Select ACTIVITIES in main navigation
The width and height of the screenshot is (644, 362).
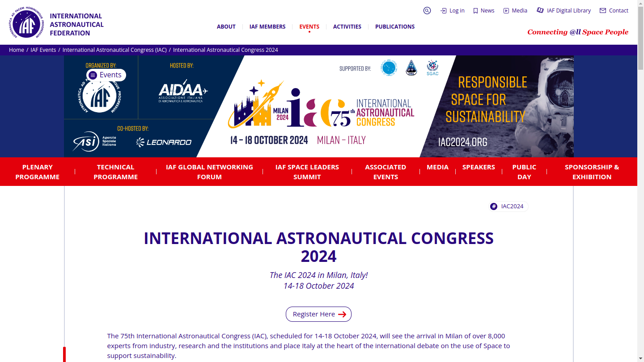pyautogui.click(x=347, y=27)
